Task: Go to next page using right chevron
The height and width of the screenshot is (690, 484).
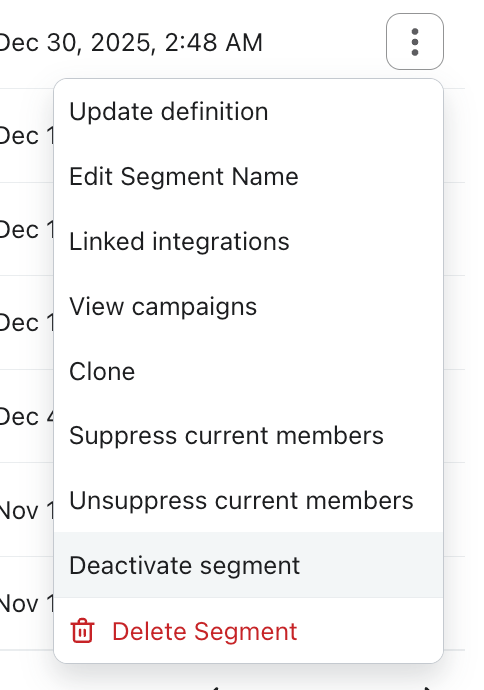Action: [x=426, y=687]
